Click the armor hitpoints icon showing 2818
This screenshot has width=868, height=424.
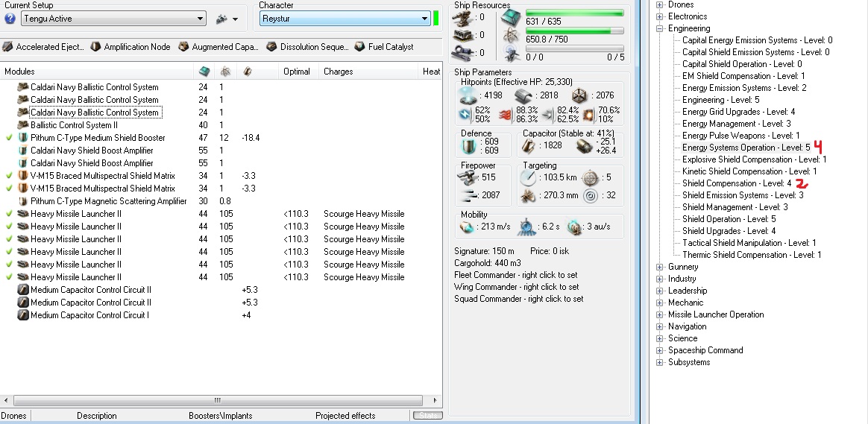[523, 95]
